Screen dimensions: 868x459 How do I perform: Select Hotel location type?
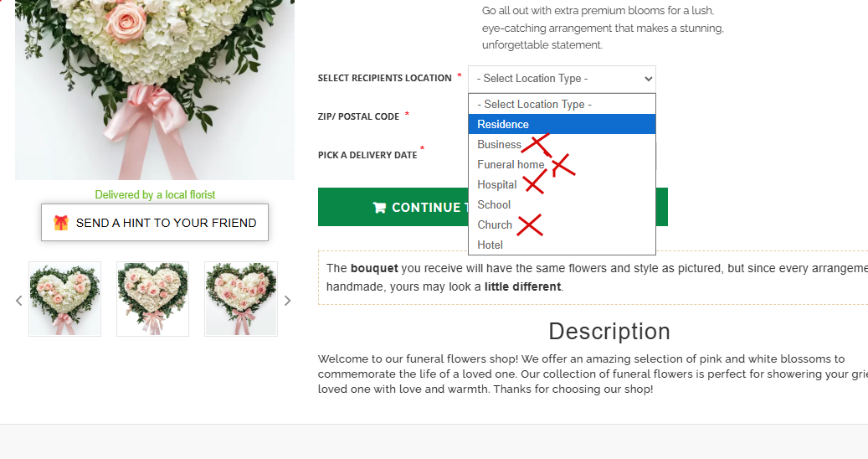pos(562,245)
